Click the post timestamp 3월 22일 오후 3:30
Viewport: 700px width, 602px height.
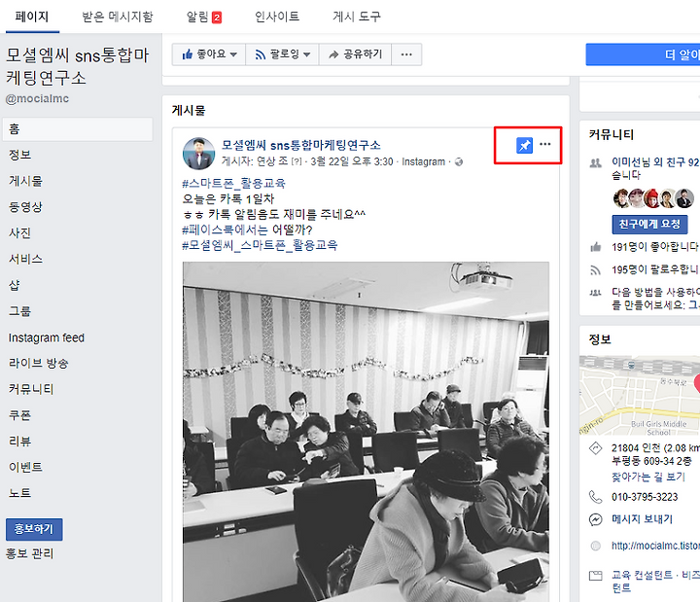click(x=352, y=161)
